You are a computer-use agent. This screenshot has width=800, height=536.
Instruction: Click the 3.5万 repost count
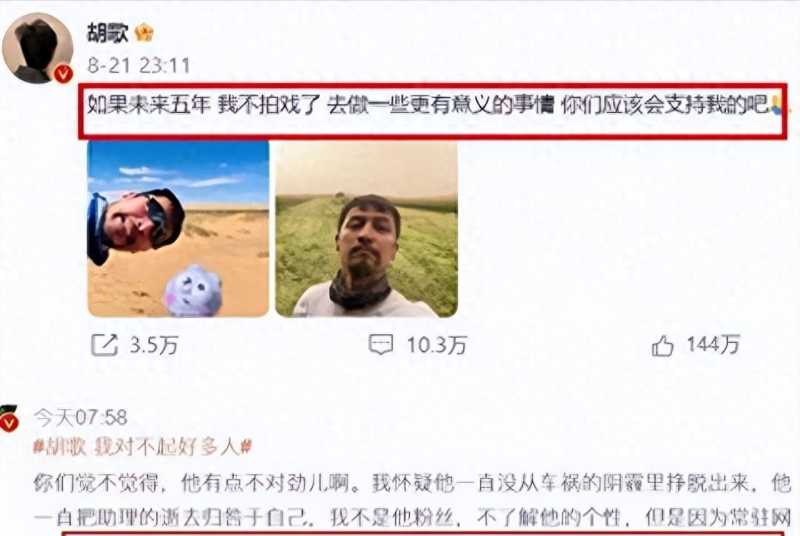click(154, 346)
